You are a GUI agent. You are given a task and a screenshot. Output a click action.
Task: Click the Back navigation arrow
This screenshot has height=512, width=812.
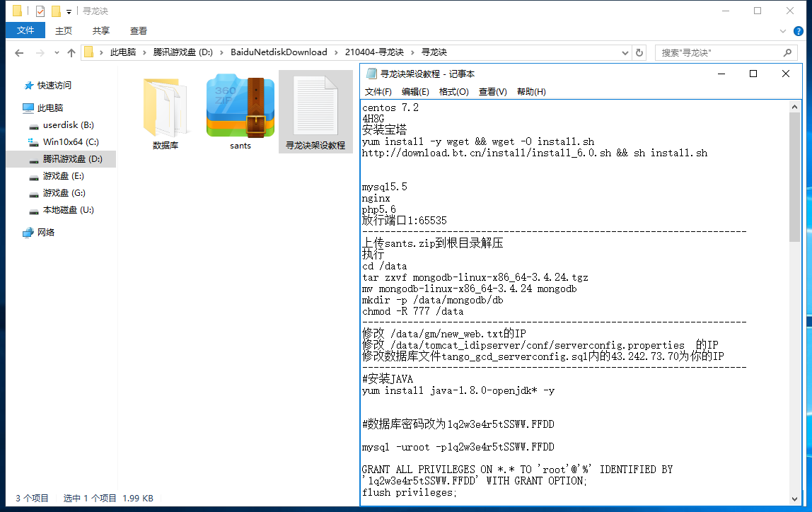pos(19,53)
